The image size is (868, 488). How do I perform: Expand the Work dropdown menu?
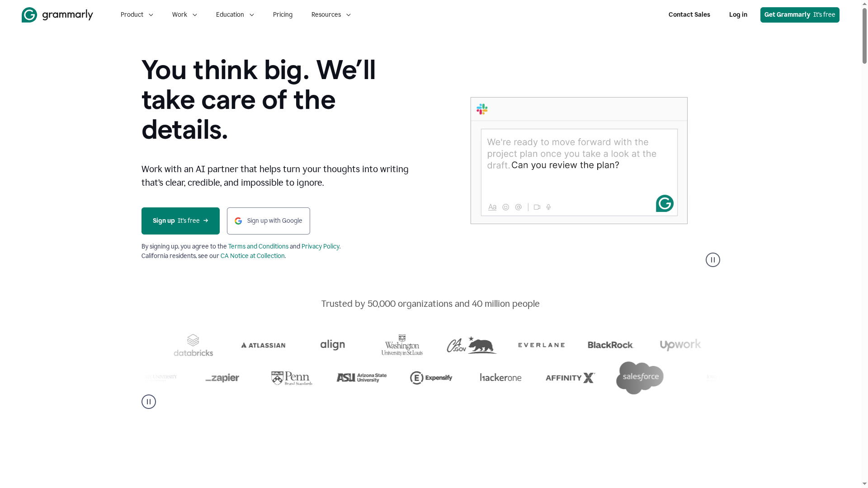pyautogui.click(x=184, y=15)
